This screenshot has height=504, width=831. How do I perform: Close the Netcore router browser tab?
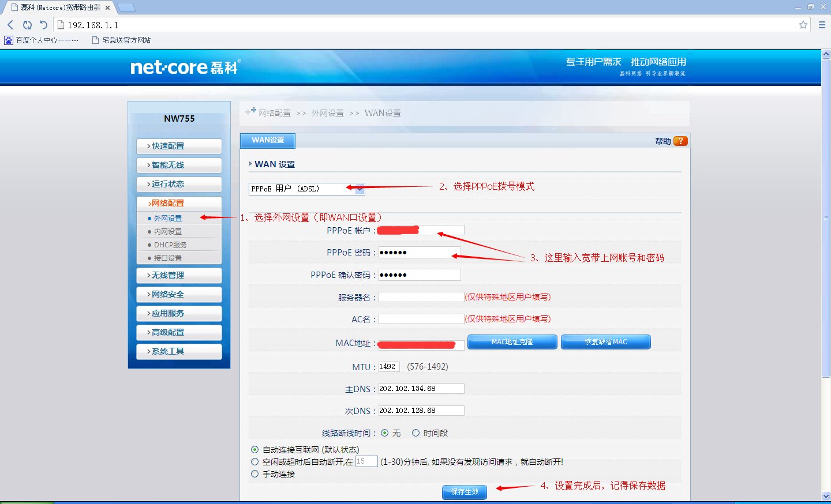click(x=107, y=7)
